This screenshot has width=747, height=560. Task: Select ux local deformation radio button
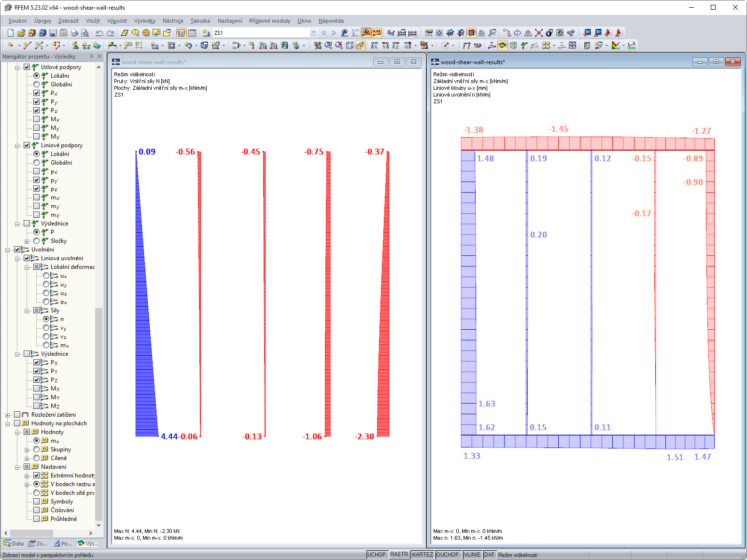(x=46, y=276)
